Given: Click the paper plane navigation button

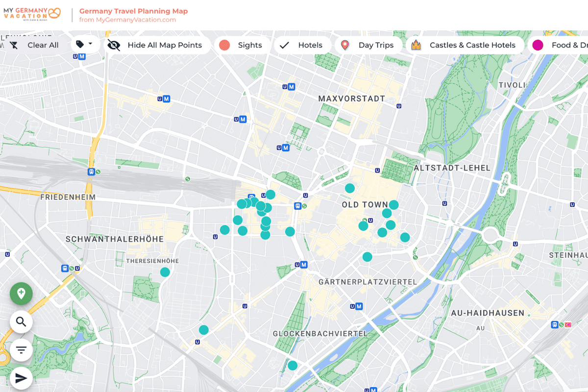Looking at the screenshot, I should click(21, 378).
